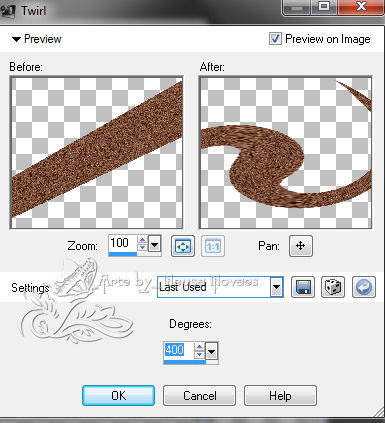Click the Randomize parameters dice icon
Viewport: 385px width, 423px height.
click(x=333, y=287)
